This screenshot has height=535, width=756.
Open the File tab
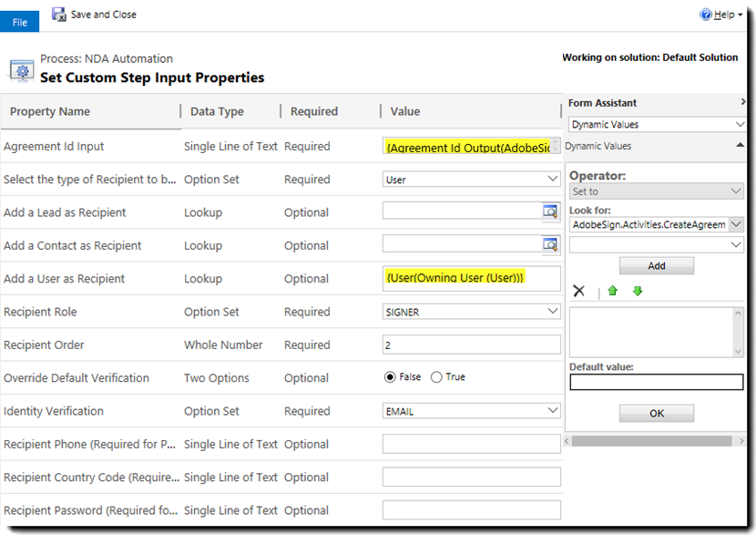tap(18, 21)
